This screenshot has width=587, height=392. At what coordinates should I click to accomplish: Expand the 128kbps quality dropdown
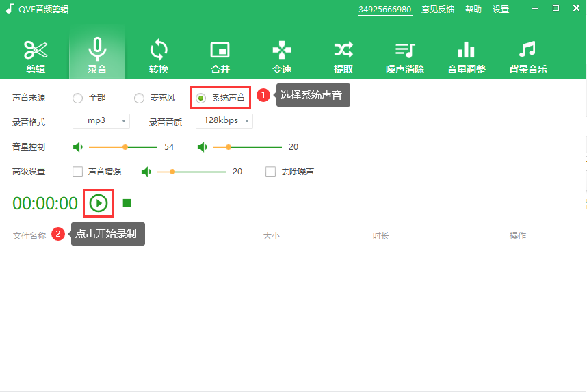tap(224, 121)
